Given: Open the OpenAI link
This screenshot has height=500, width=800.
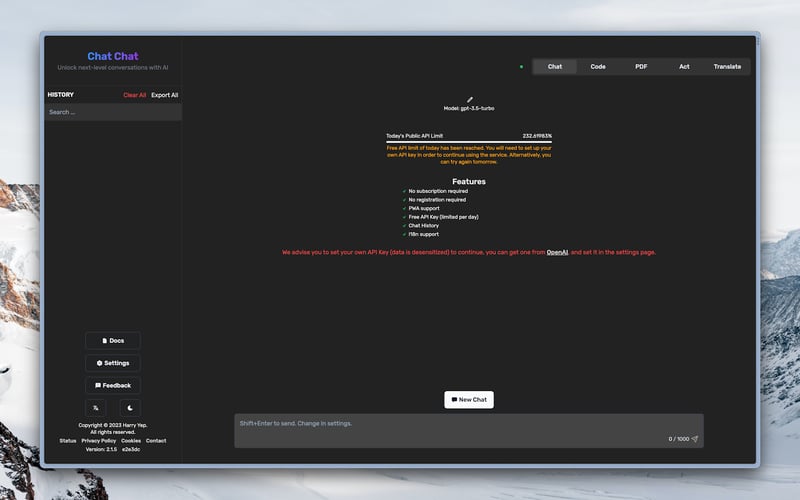Looking at the screenshot, I should click(x=557, y=252).
